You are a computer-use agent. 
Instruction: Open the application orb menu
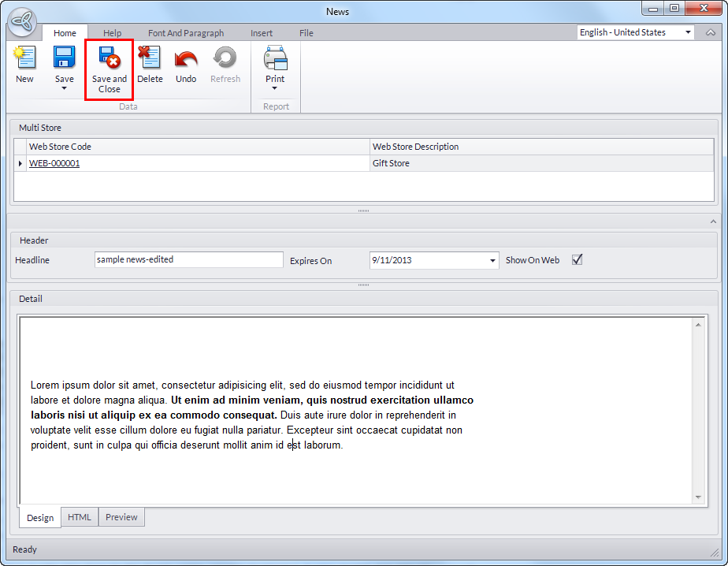(x=22, y=21)
